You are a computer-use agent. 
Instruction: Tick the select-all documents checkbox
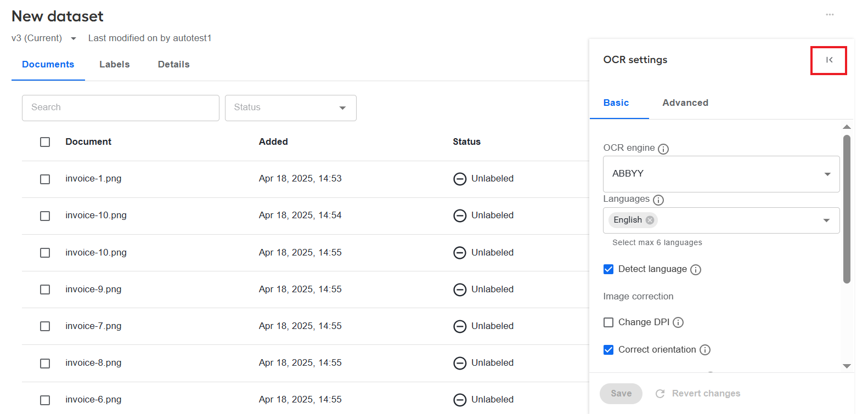click(45, 142)
